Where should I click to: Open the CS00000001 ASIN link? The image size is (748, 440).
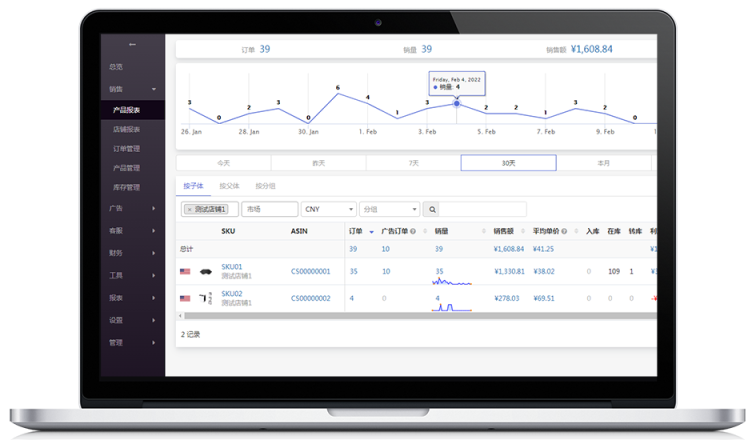click(x=310, y=271)
